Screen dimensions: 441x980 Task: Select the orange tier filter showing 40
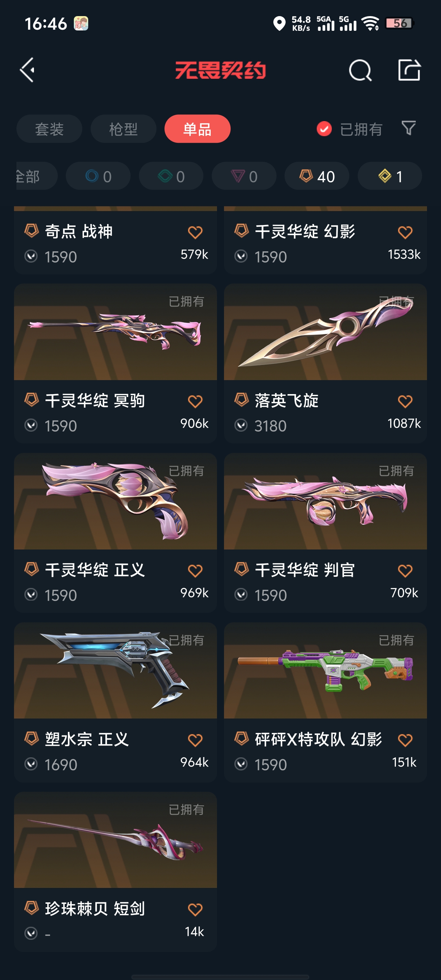coord(317,176)
